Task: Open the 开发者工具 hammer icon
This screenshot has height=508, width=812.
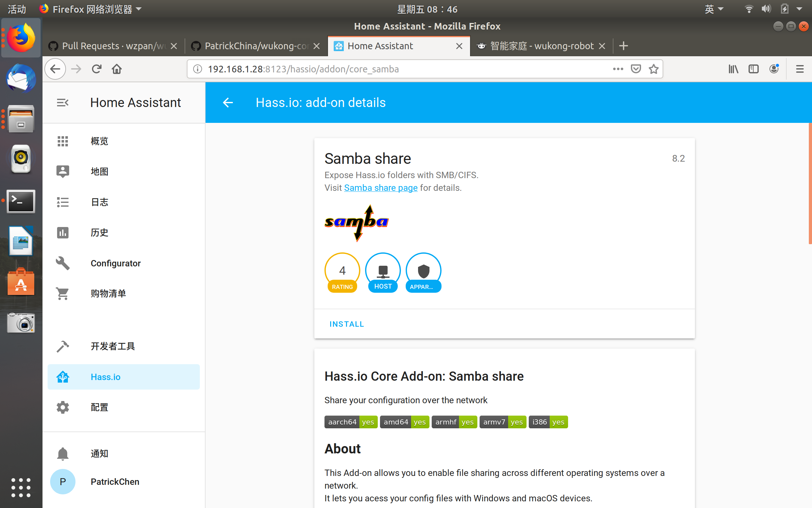Action: click(x=63, y=346)
